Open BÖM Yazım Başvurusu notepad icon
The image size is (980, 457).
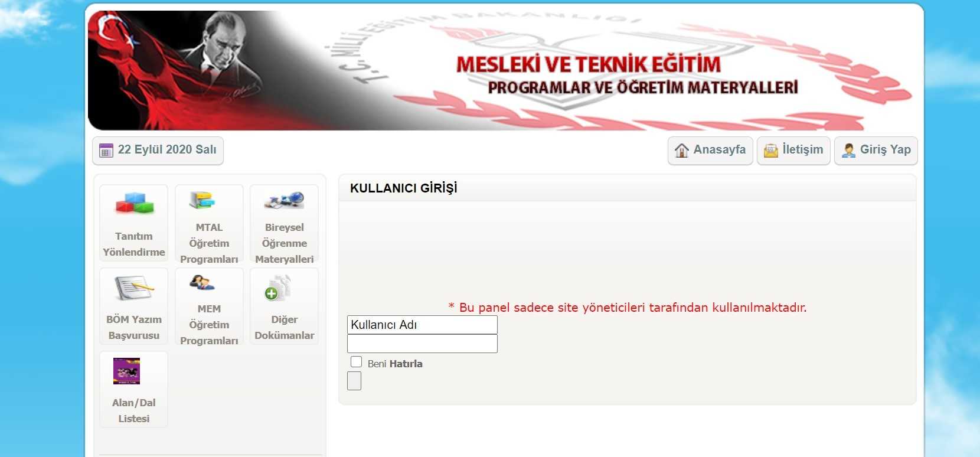134,288
